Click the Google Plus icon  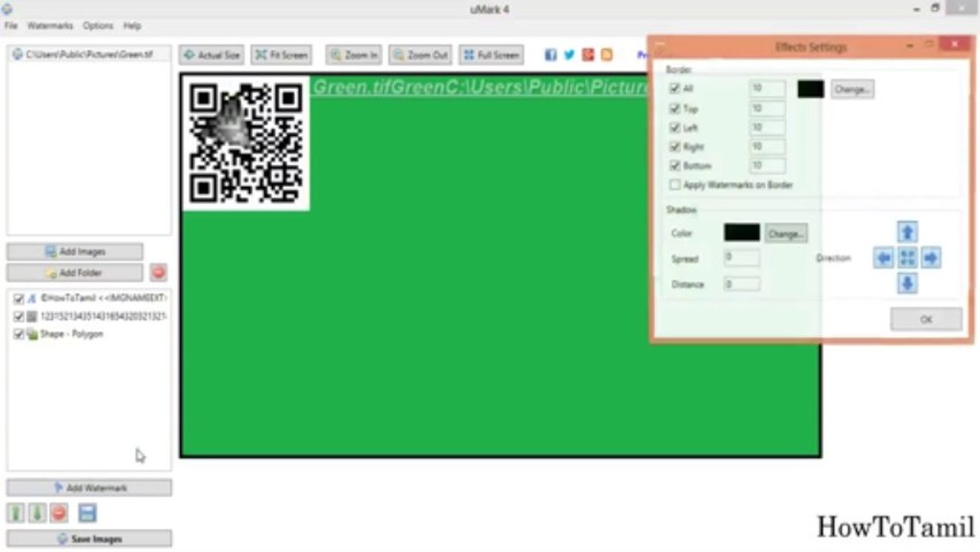click(x=588, y=54)
